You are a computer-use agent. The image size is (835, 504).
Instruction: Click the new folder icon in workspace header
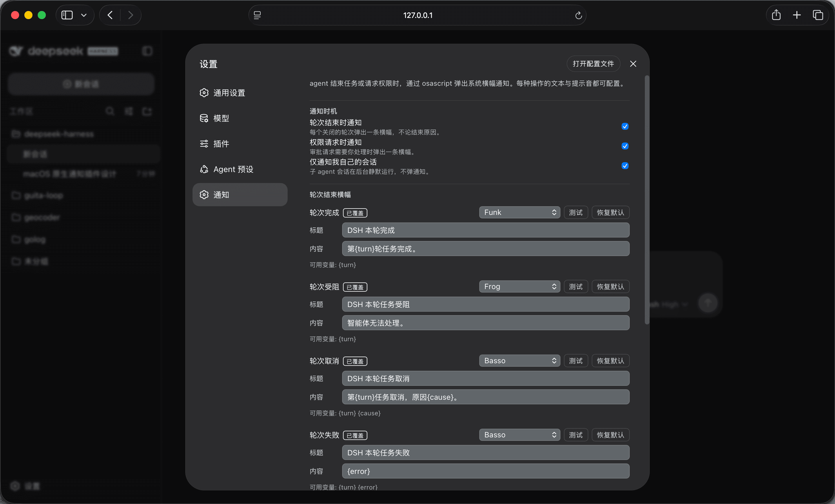coord(147,111)
